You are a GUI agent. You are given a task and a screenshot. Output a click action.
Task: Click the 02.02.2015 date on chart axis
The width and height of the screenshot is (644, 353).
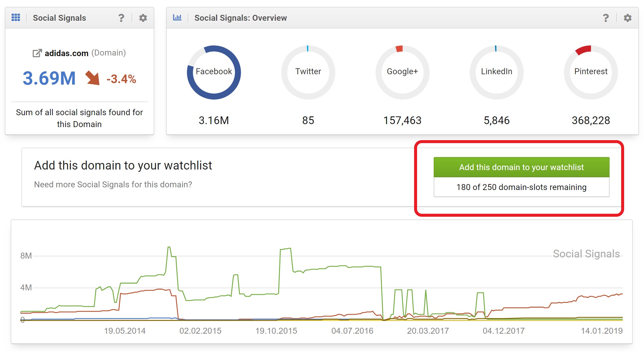pos(201,331)
